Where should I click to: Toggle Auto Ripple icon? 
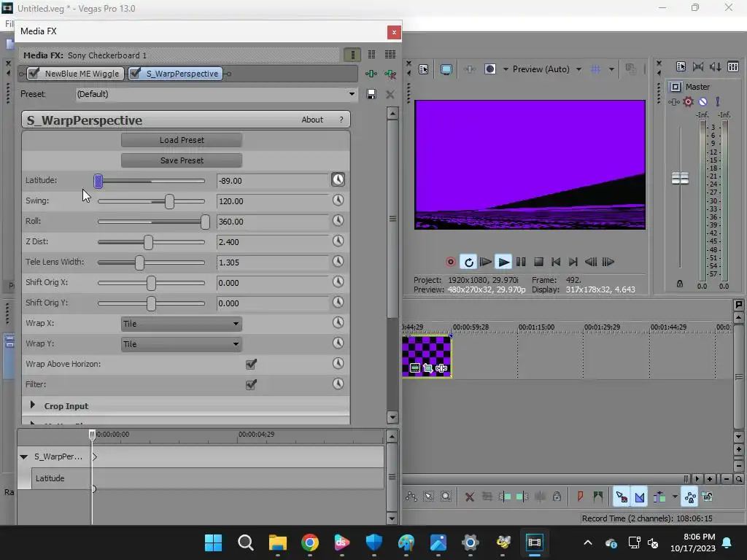[659, 497]
